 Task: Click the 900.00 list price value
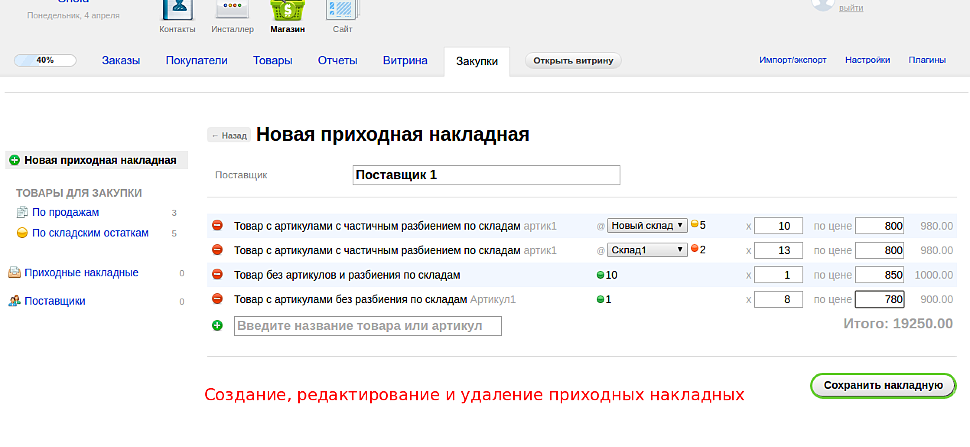(936, 299)
